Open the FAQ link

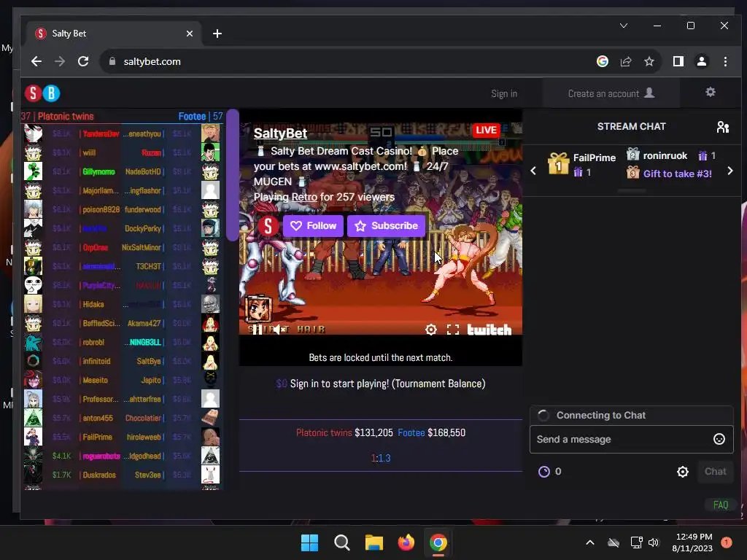pyautogui.click(x=720, y=505)
